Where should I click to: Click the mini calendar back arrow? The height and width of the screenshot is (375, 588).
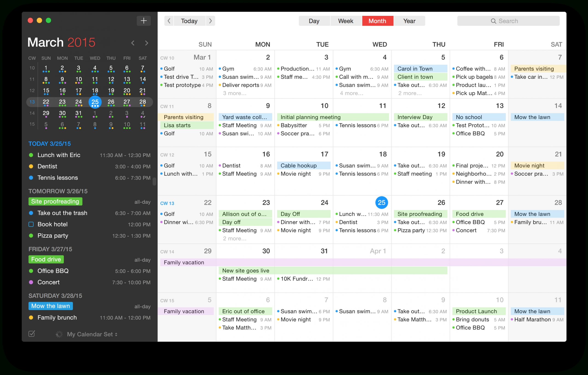point(133,43)
